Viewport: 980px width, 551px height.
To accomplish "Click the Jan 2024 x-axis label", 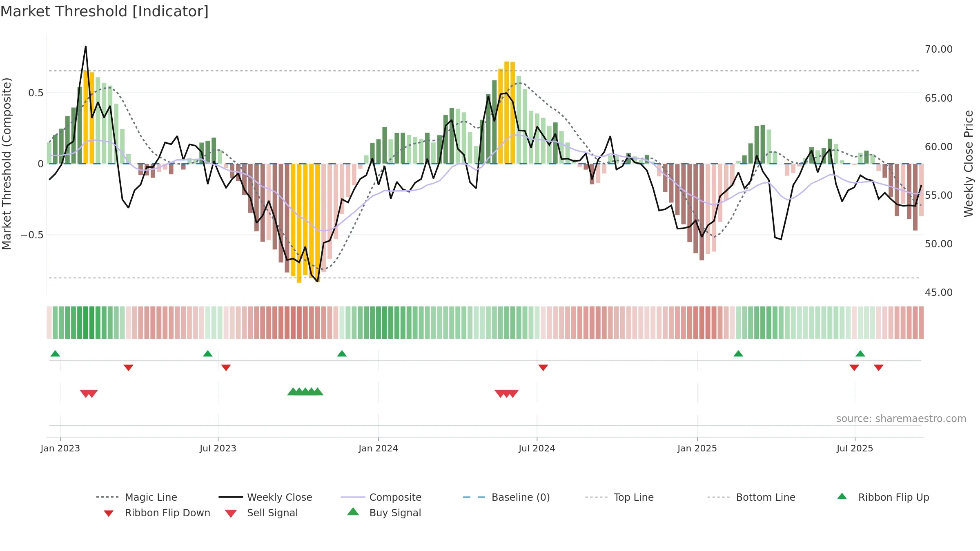I will point(379,448).
